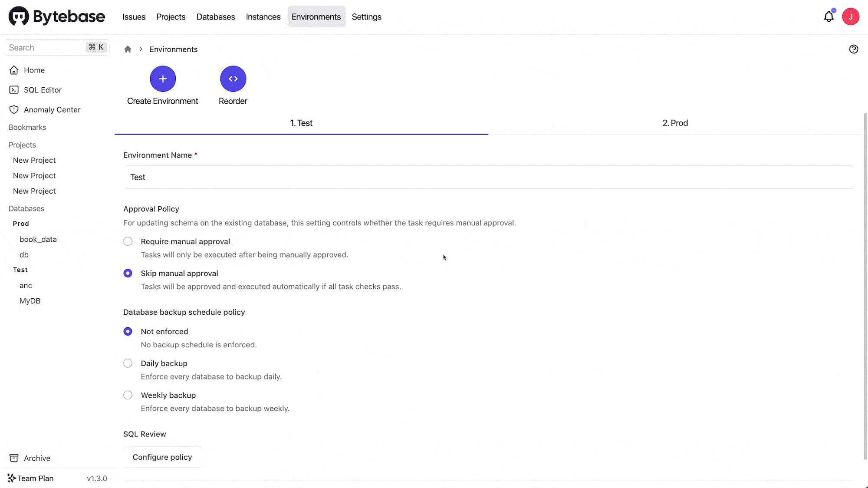Image resolution: width=868 pixels, height=488 pixels.
Task: Open the Projects menu item
Action: (x=171, y=16)
